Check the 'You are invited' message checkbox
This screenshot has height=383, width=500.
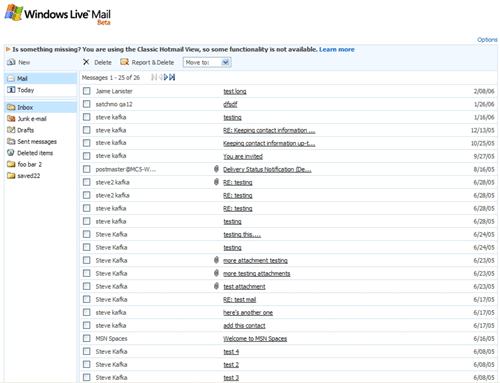(87, 156)
